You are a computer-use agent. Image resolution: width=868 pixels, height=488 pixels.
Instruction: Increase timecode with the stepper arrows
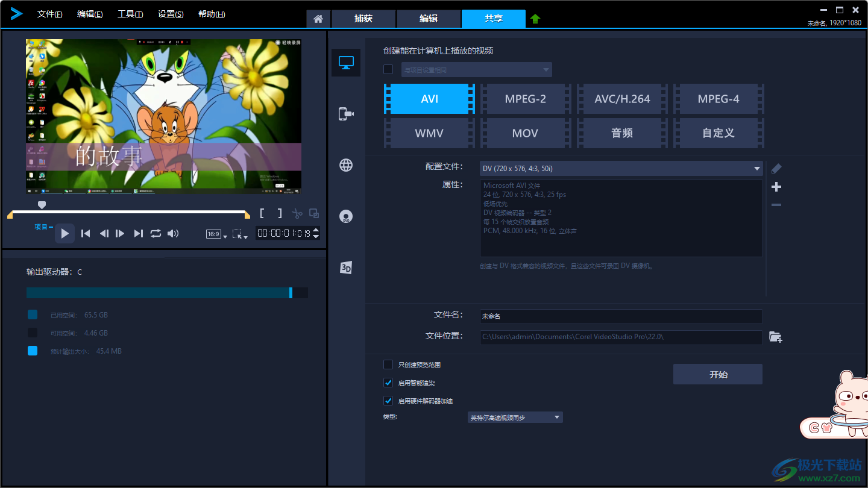[316, 230]
